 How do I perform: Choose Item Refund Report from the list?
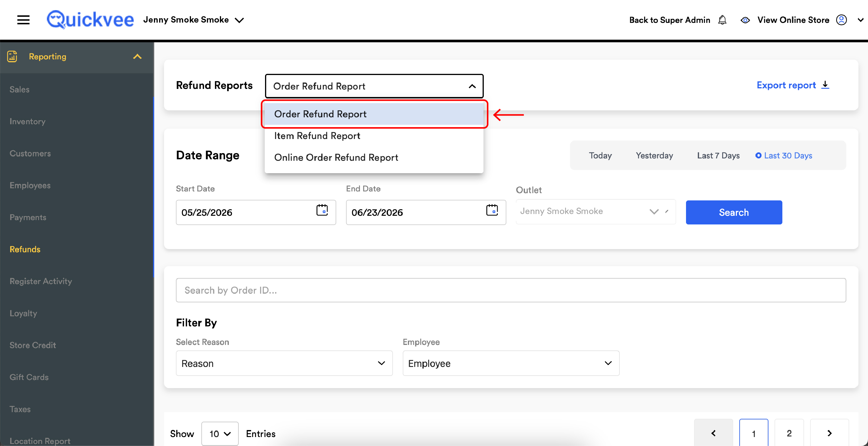click(374, 136)
